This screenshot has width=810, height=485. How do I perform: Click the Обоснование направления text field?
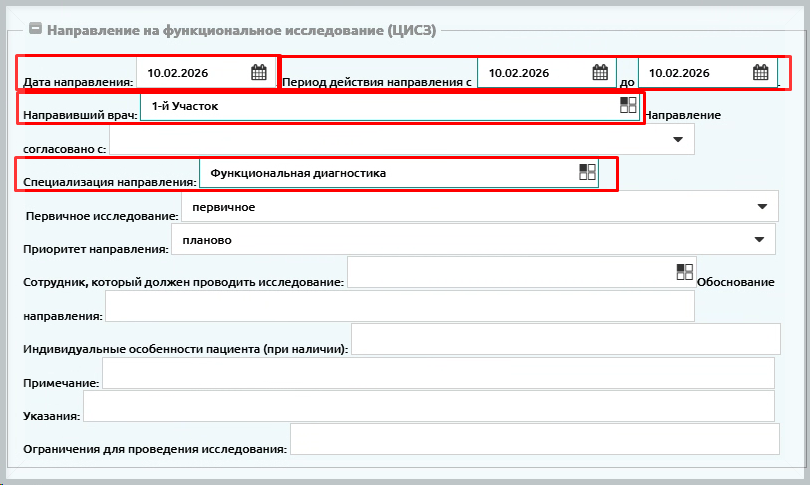coord(399,306)
